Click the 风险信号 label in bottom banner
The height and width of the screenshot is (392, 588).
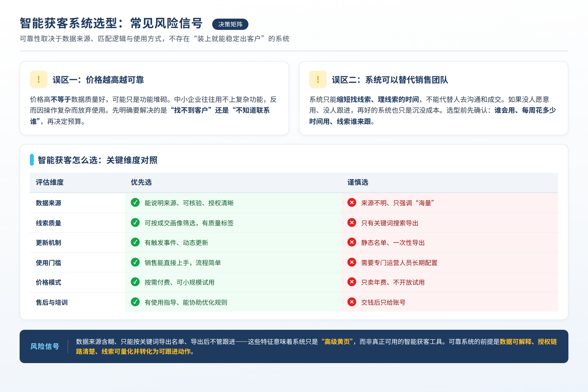45,346
